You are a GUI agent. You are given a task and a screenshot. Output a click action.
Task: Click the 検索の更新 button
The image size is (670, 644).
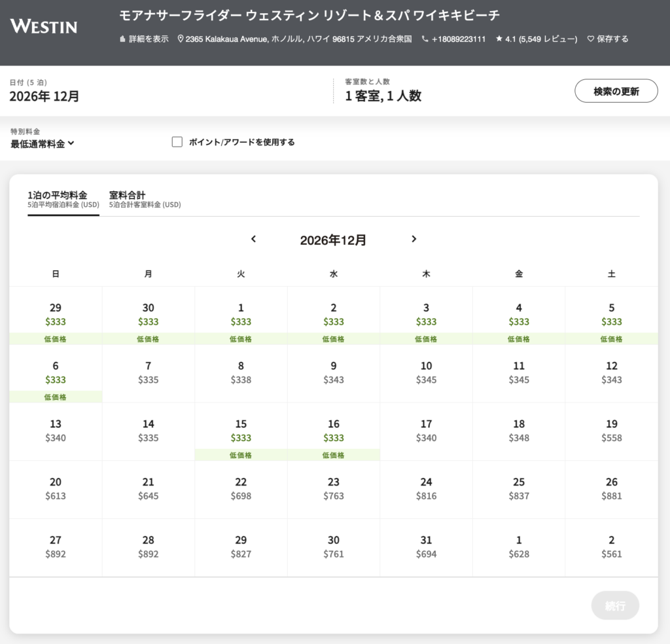(616, 90)
